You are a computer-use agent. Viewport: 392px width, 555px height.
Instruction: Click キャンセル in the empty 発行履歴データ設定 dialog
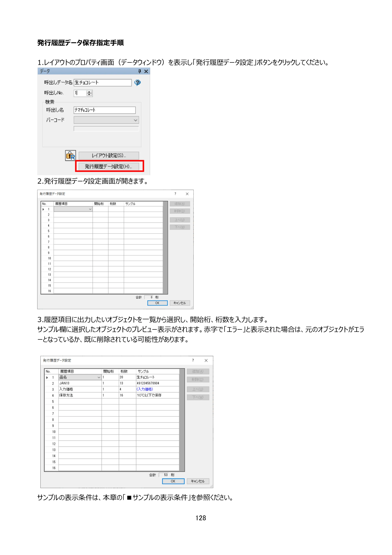(180, 303)
